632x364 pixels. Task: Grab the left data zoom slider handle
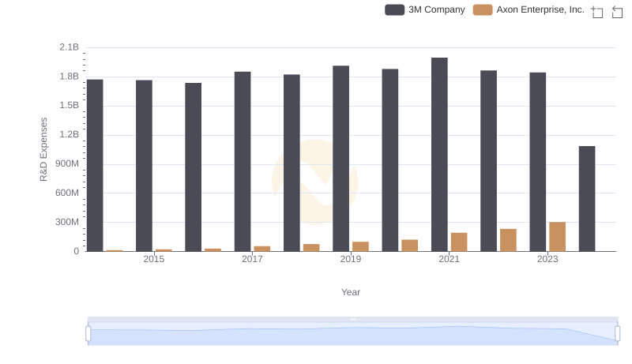[88, 333]
